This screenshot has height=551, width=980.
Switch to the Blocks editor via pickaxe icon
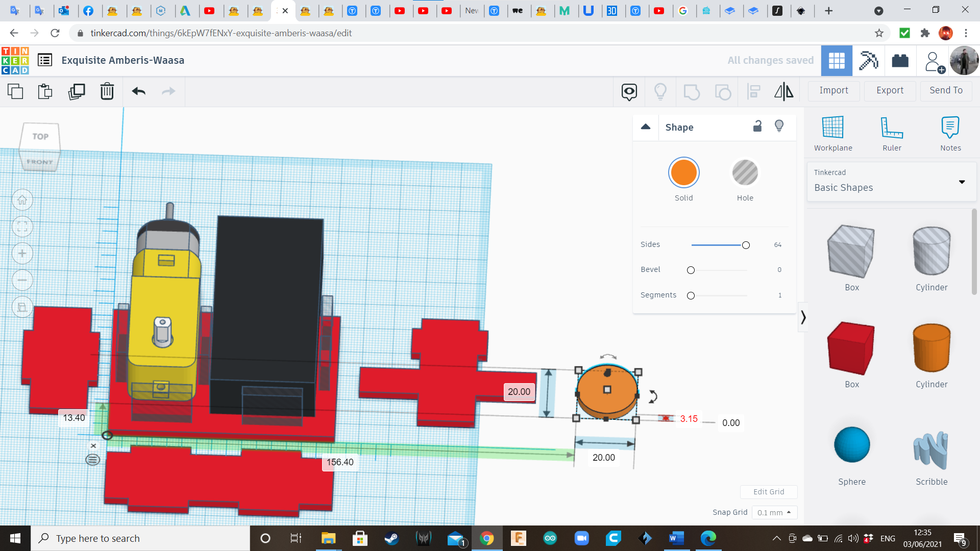coord(868,60)
